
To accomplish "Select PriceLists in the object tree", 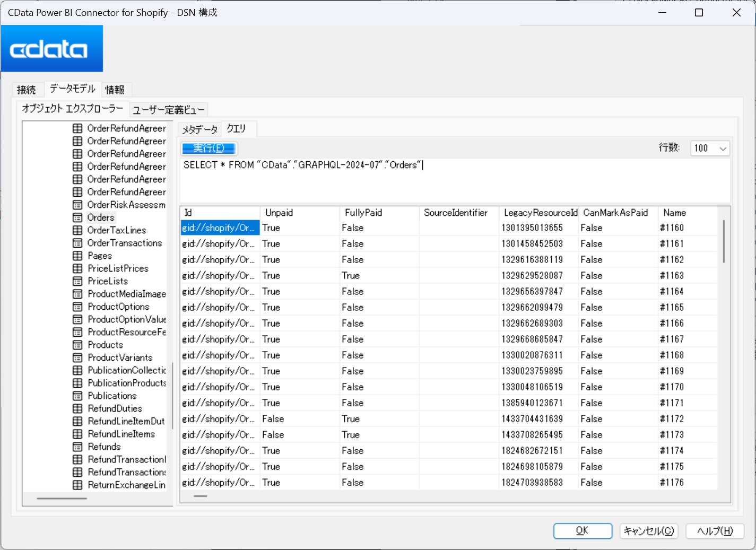I will click(108, 281).
